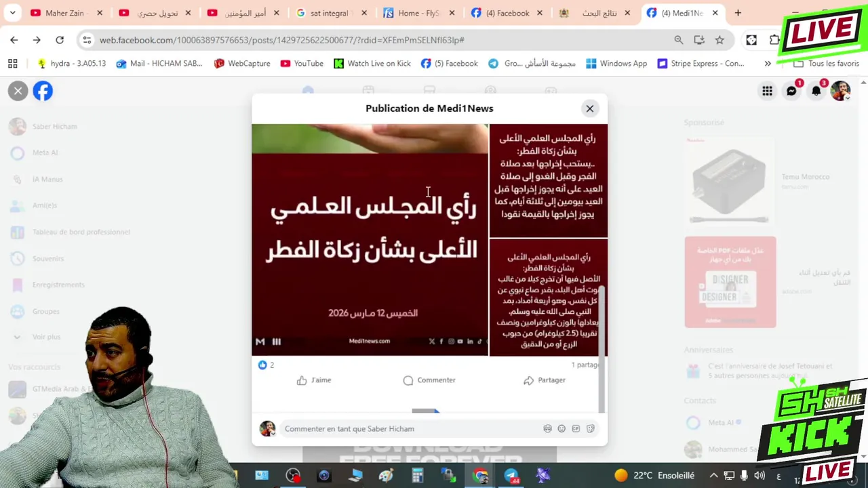868x488 pixels.
Task: Open the sticker picker in comment box
Action: pyautogui.click(x=591, y=429)
